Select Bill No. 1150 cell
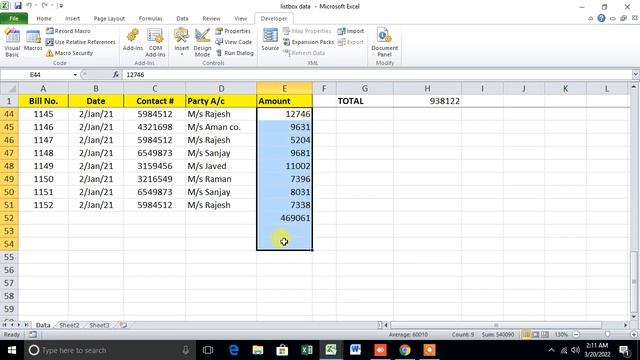Image resolution: width=640 pixels, height=360 pixels. click(43, 179)
